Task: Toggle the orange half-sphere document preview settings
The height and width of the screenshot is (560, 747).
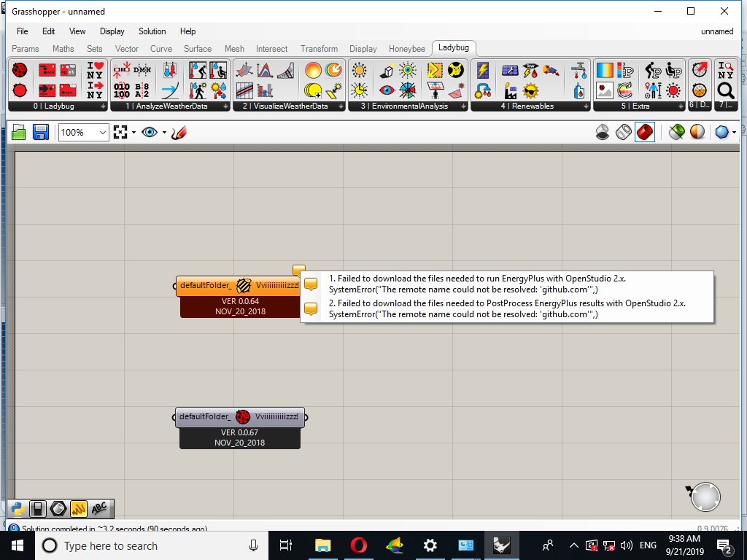Action: tap(697, 132)
